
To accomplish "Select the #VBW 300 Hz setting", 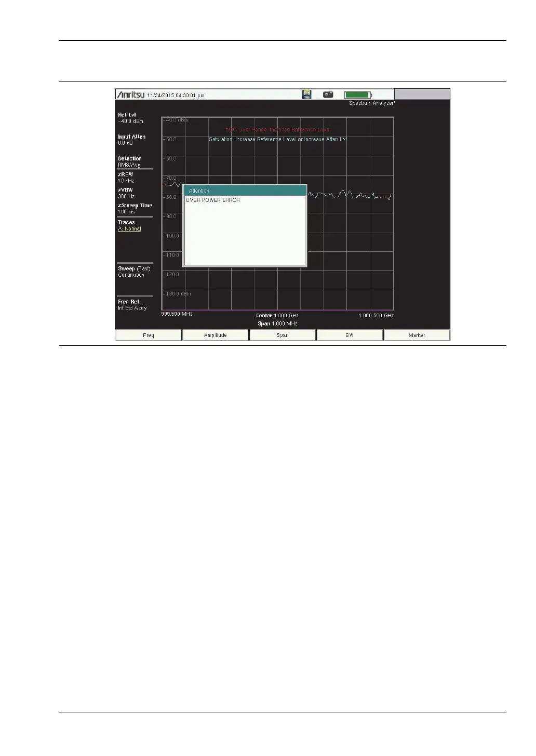I will coord(126,193).
